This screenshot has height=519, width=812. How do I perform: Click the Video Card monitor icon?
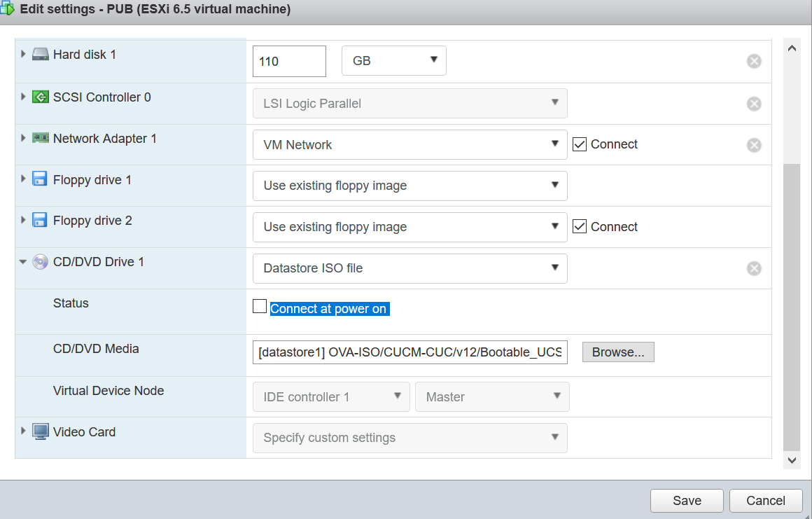click(x=41, y=432)
